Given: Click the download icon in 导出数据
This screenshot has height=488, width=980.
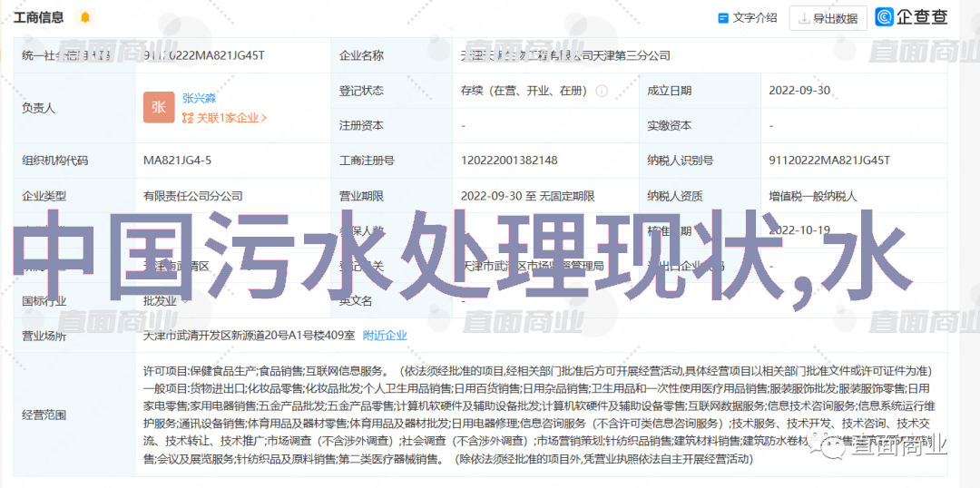Looking at the screenshot, I should 804,19.
